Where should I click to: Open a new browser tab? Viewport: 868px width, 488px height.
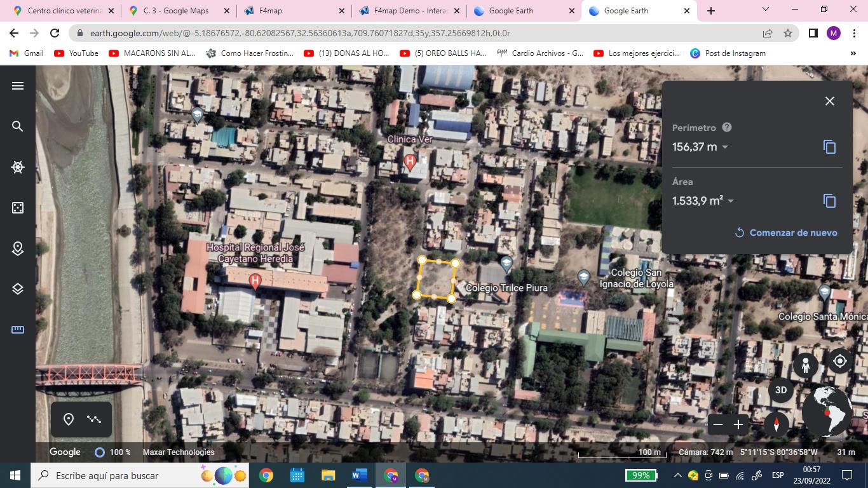coord(711,11)
